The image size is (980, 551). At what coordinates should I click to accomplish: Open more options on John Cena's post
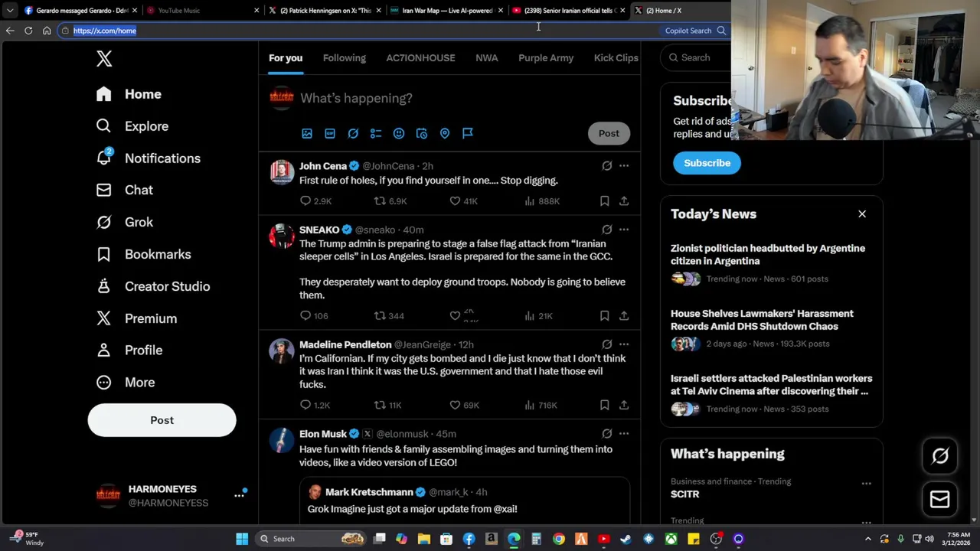(x=624, y=165)
